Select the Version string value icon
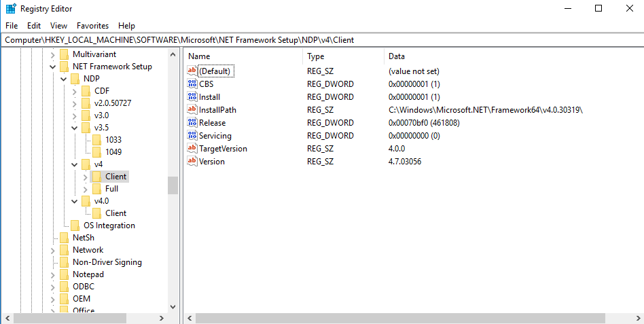The height and width of the screenshot is (324, 644). pos(192,161)
